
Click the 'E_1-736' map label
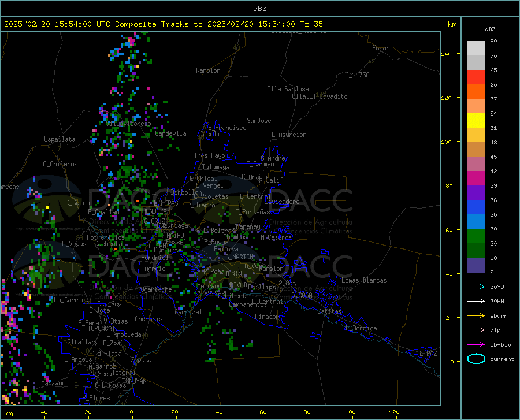point(357,75)
